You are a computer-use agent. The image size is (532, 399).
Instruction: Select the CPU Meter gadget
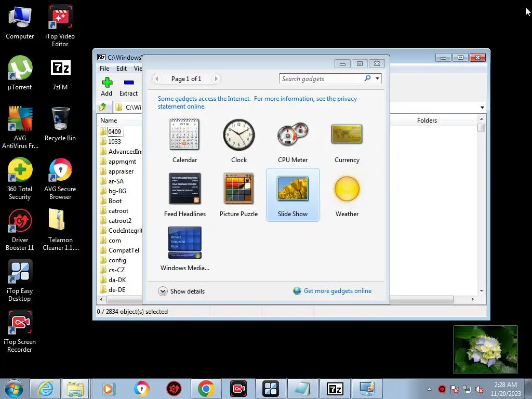coord(293,140)
